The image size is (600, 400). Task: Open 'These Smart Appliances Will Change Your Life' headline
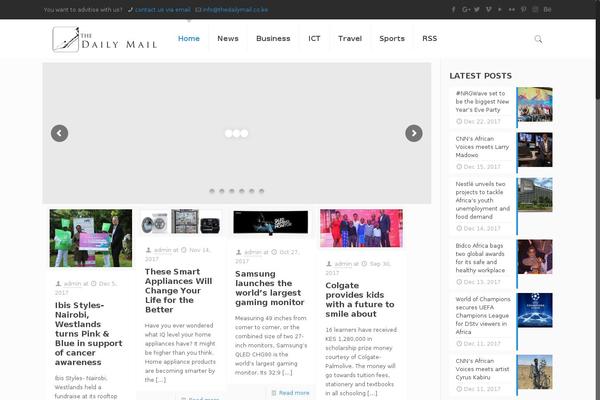pos(178,291)
